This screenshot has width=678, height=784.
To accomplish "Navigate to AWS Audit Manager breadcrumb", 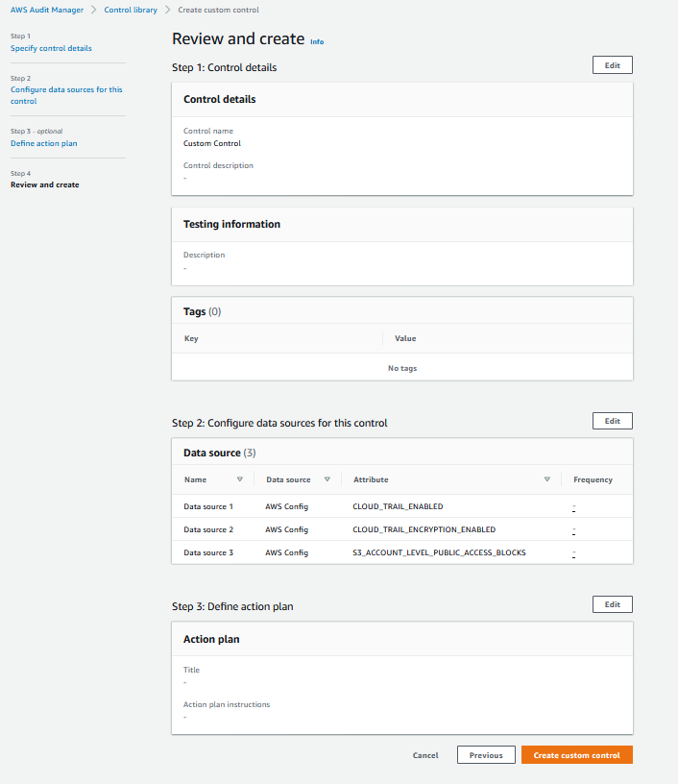I will coord(47,10).
